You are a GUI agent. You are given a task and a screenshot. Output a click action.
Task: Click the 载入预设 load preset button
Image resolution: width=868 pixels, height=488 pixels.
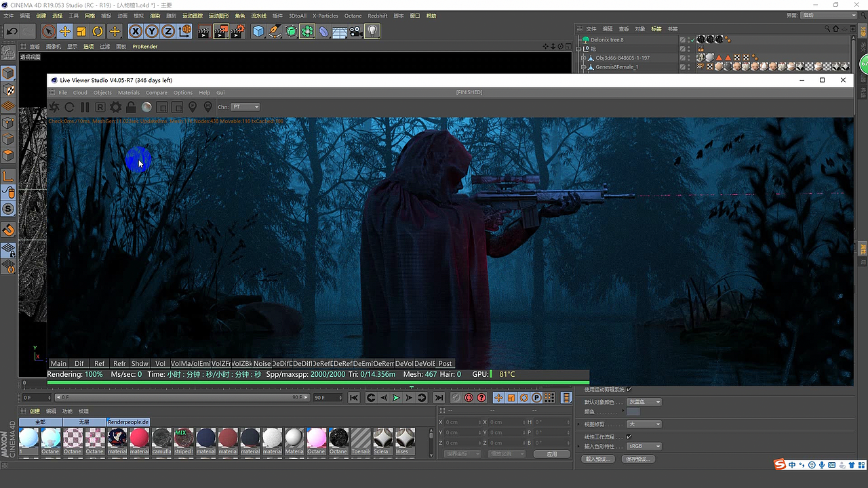pyautogui.click(x=598, y=459)
